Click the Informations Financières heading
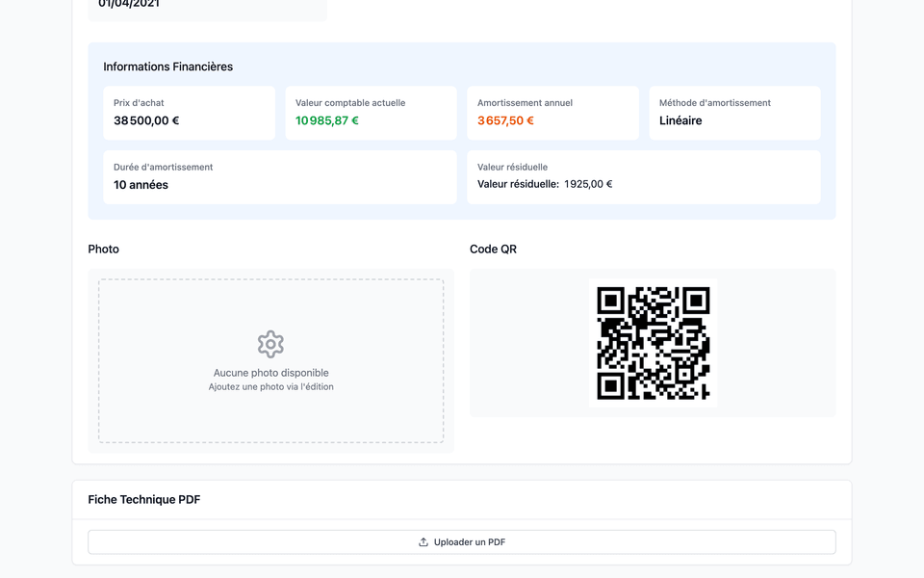The height and width of the screenshot is (578, 924). point(167,66)
